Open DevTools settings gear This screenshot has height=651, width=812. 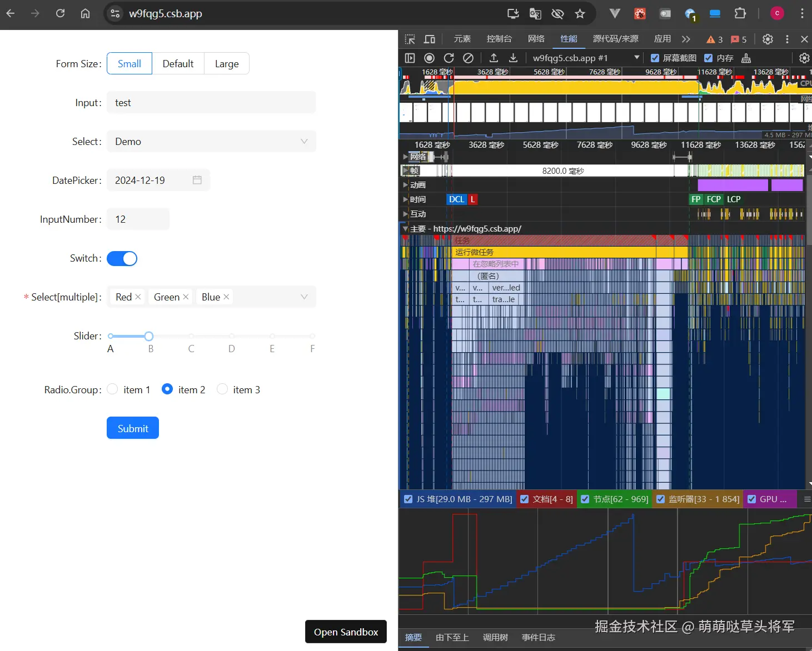pos(768,39)
